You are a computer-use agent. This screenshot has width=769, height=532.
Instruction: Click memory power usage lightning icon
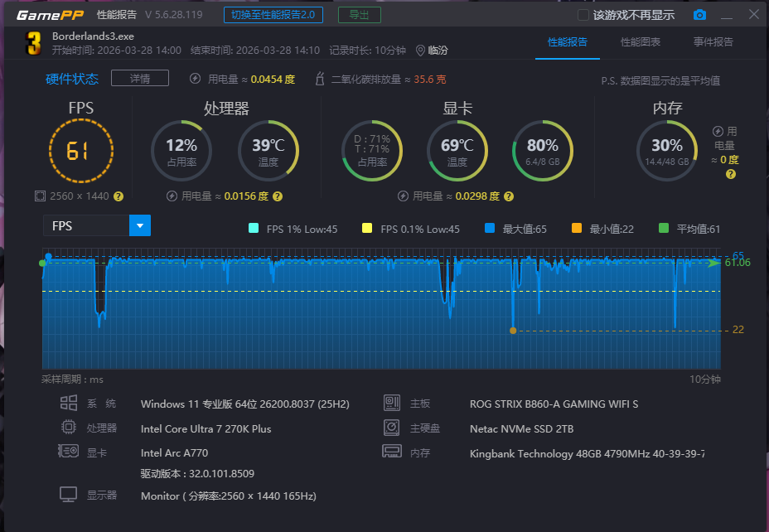point(718,132)
